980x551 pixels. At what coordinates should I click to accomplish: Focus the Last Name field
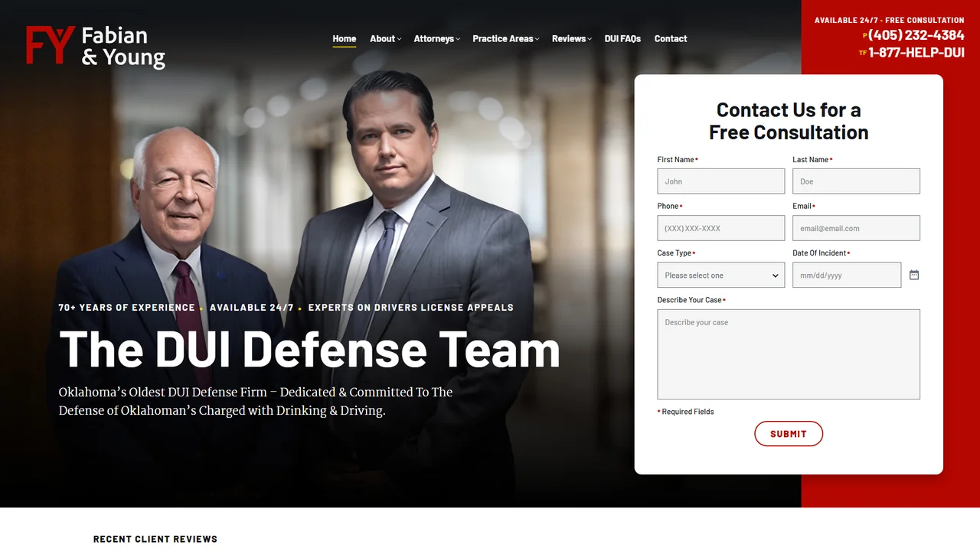(856, 181)
